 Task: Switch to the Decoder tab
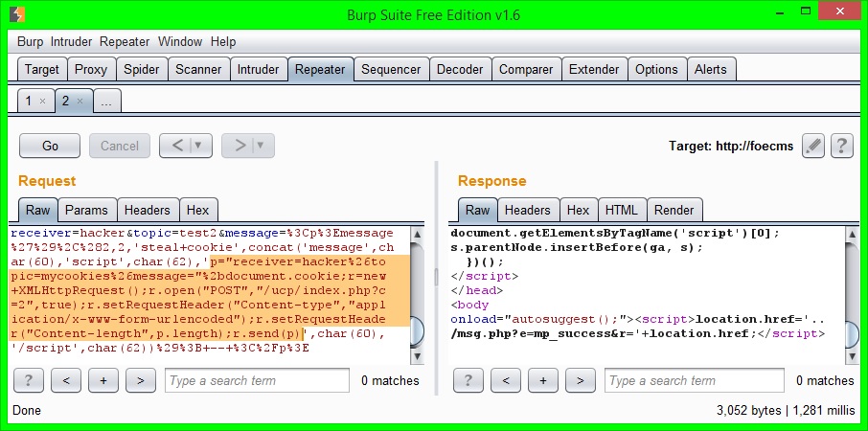[x=460, y=70]
